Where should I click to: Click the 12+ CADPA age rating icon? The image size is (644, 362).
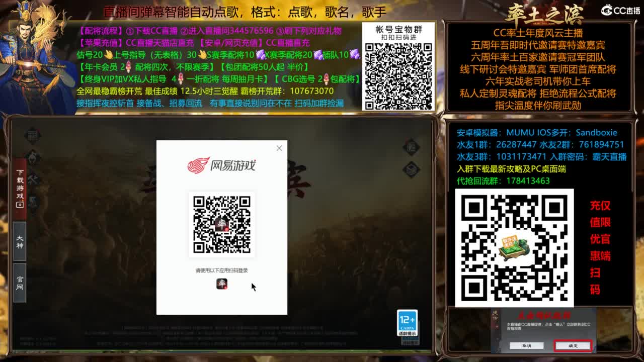click(x=407, y=323)
